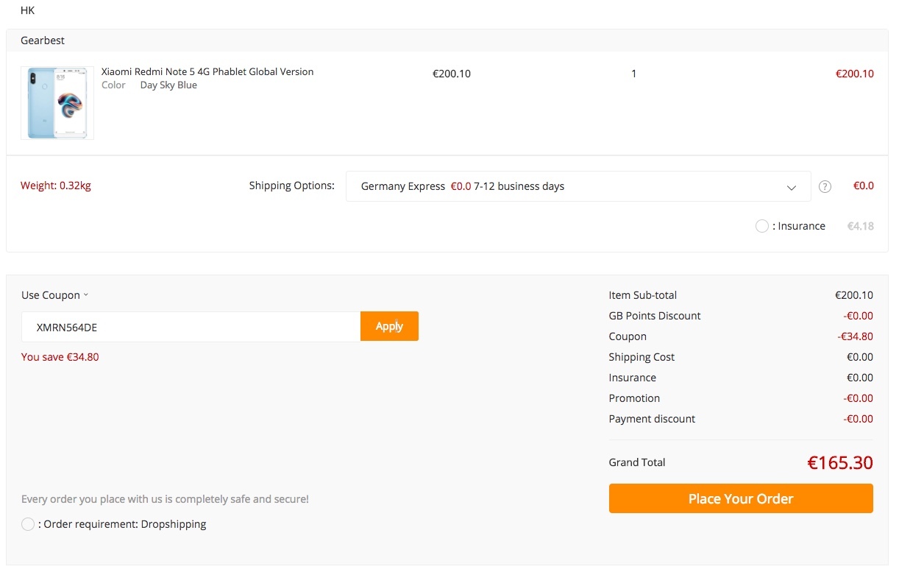Click the GB Points Discount label
924x572 pixels.
pyautogui.click(x=655, y=316)
